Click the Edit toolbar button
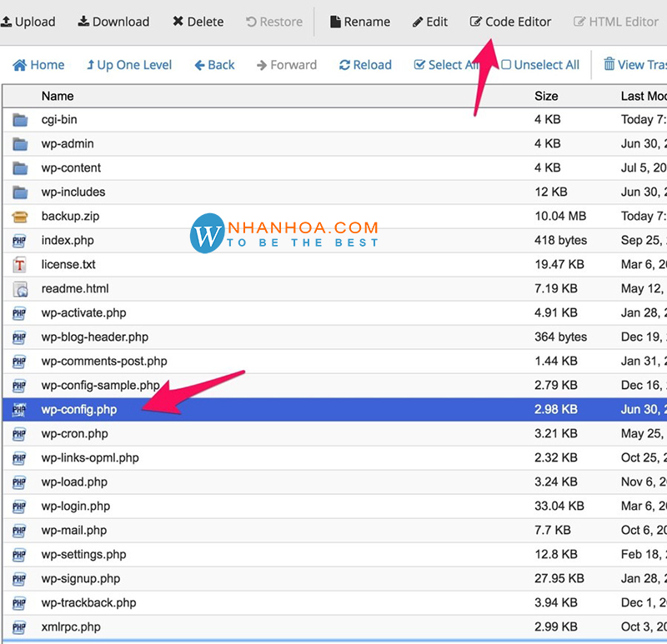Viewport: 667px width, 644px height. click(430, 22)
